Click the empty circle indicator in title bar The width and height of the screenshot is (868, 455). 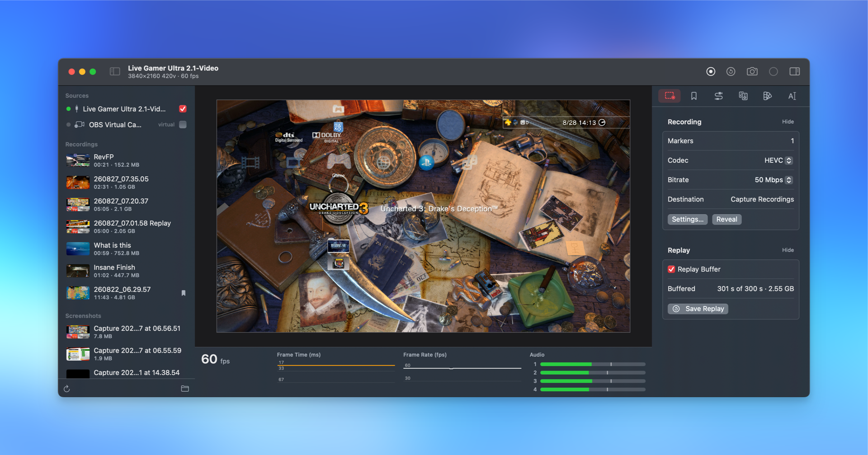click(774, 72)
